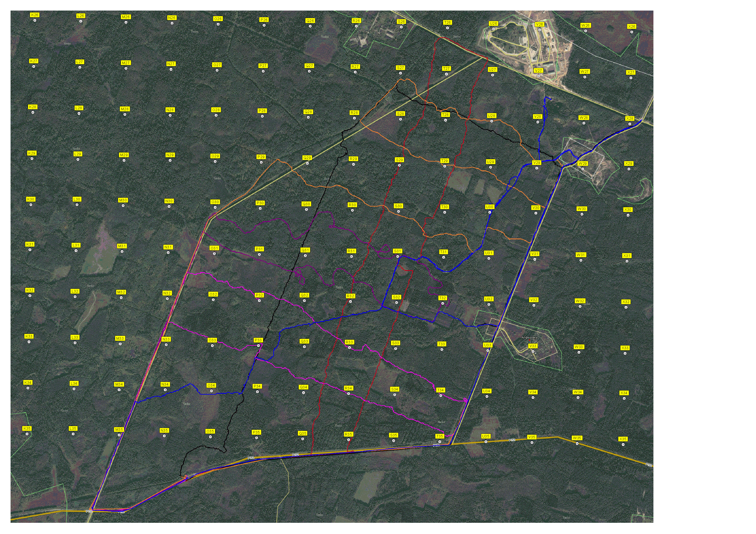Click the yellow S31 grid label

click(x=397, y=251)
